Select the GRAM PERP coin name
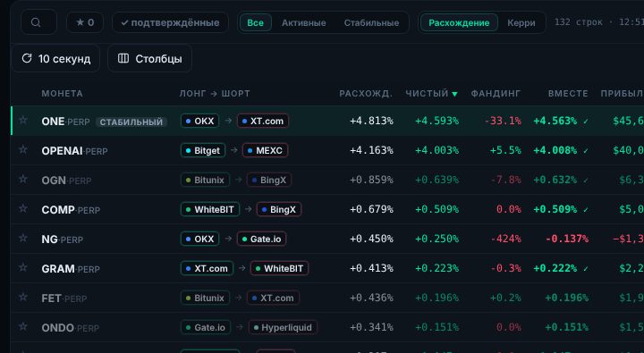Screen dimensions: 644x353 coord(71,269)
